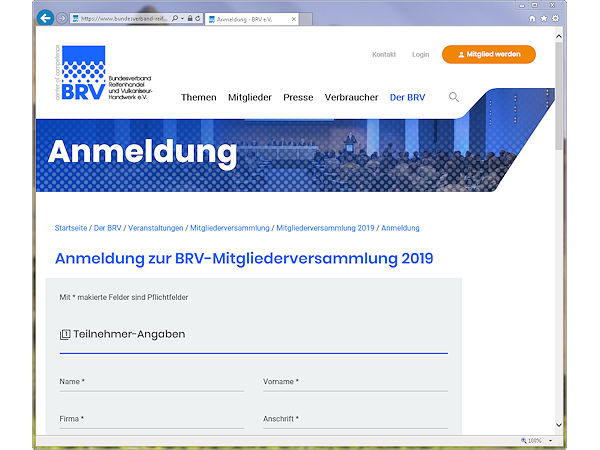This screenshot has width=600, height=450.
Task: Open the Presse menu
Action: point(298,98)
